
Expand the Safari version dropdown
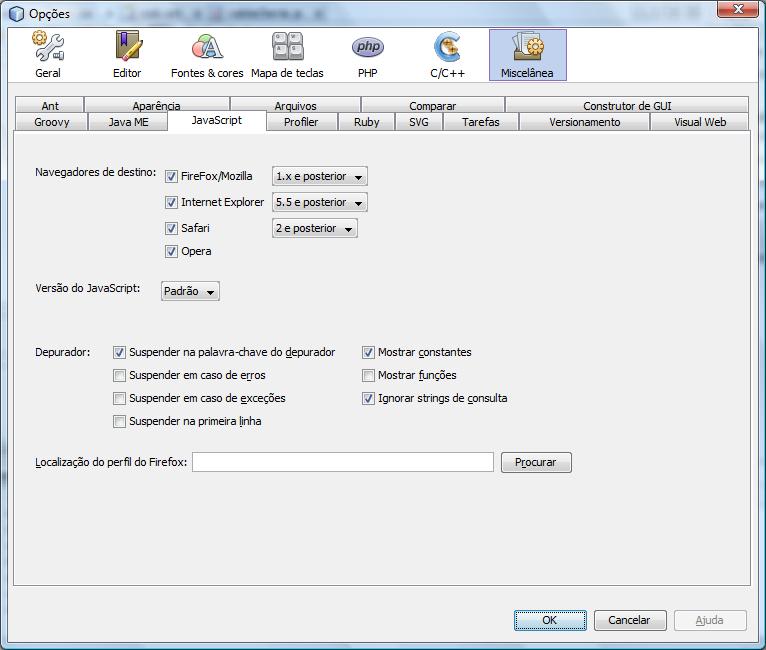pos(315,229)
